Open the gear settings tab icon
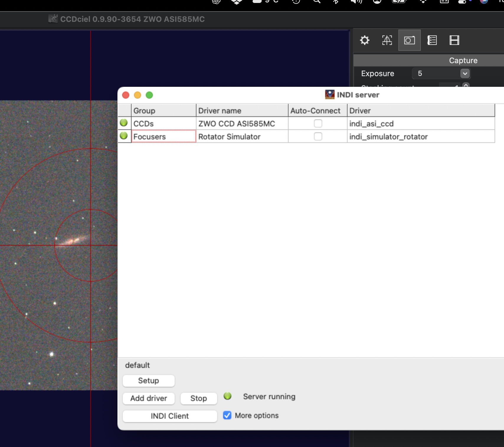Viewport: 504px width, 447px height. coord(365,40)
